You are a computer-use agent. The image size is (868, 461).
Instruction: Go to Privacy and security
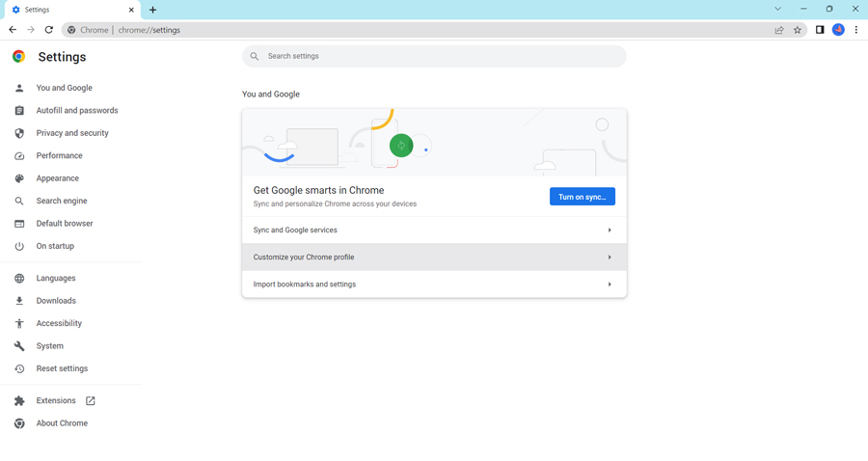[70, 133]
